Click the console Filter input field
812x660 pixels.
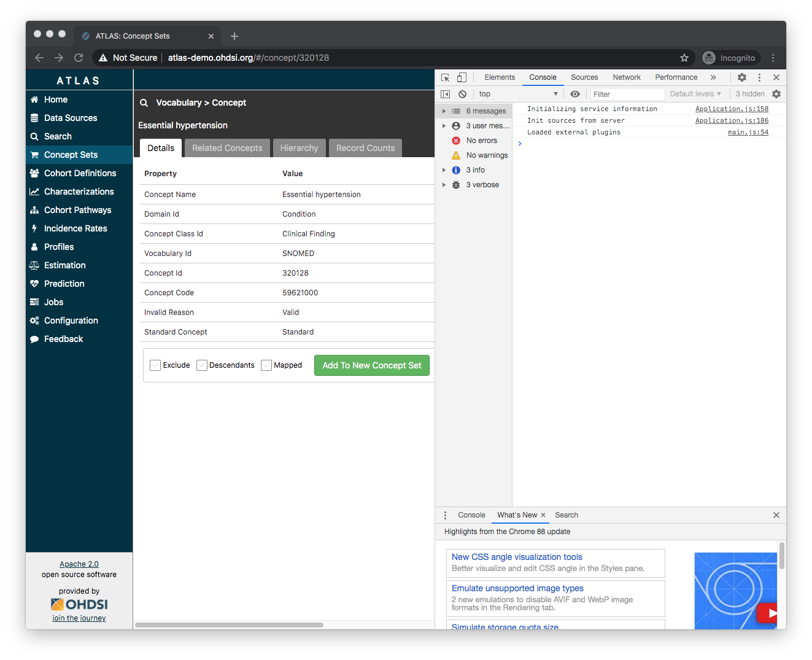(627, 94)
